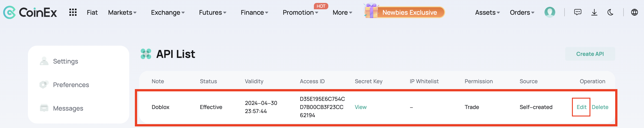Go to the Fiat page

pos(92,12)
